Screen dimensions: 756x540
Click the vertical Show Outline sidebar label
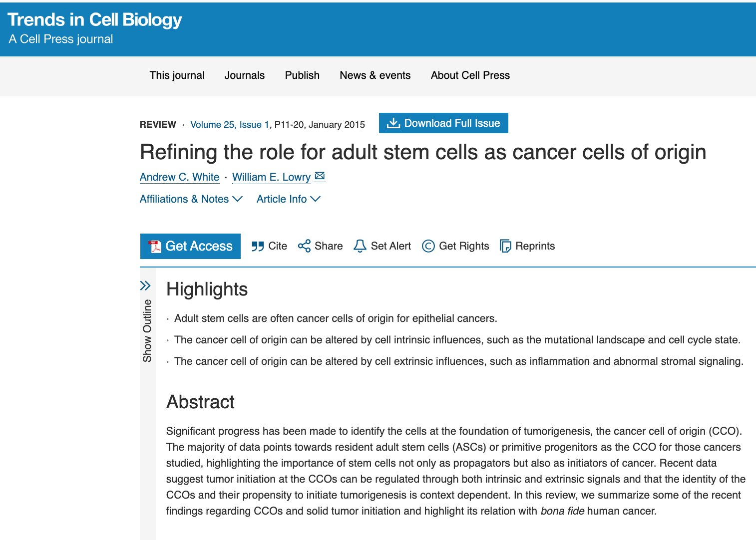(147, 330)
